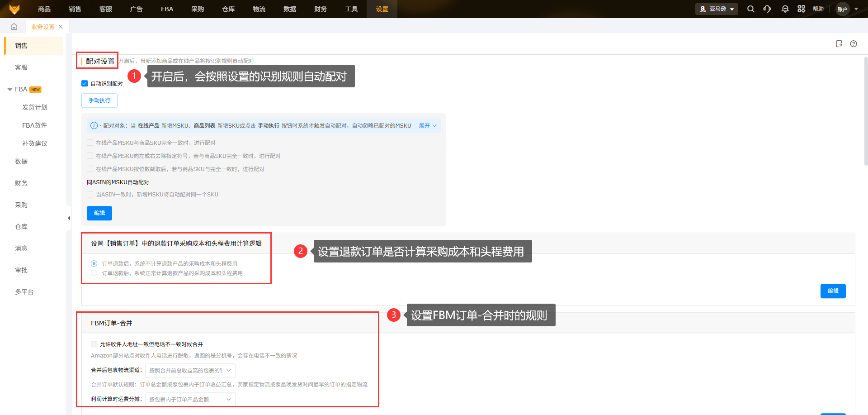The image size is (868, 415).
Task: Open the 销售 top menu
Action: click(75, 9)
